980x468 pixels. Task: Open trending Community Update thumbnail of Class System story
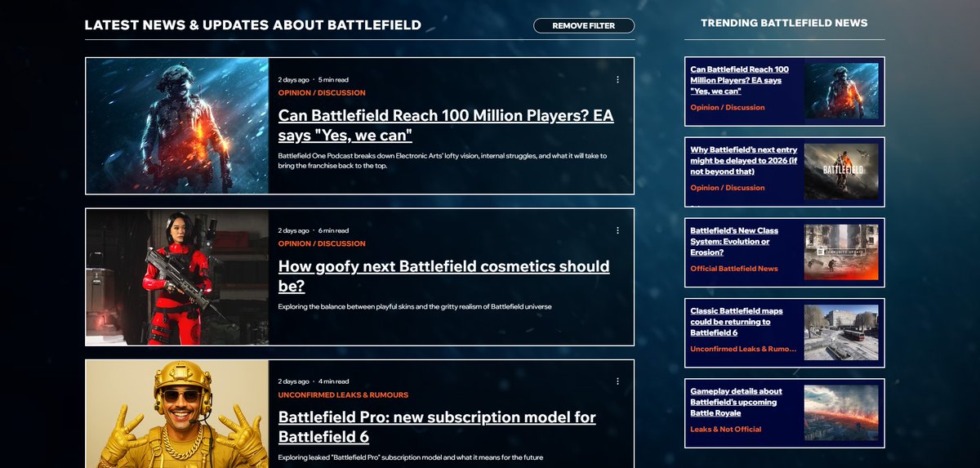pyautogui.click(x=841, y=252)
